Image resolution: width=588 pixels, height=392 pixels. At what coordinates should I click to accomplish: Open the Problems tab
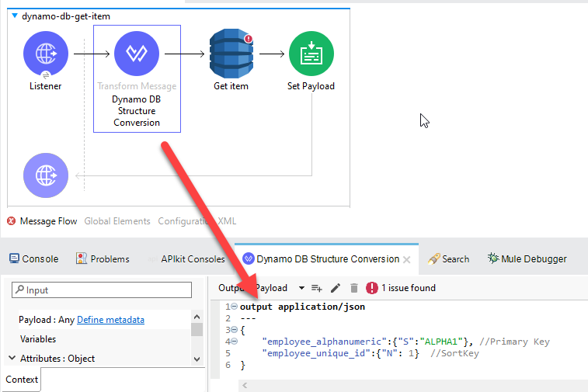coord(103,258)
